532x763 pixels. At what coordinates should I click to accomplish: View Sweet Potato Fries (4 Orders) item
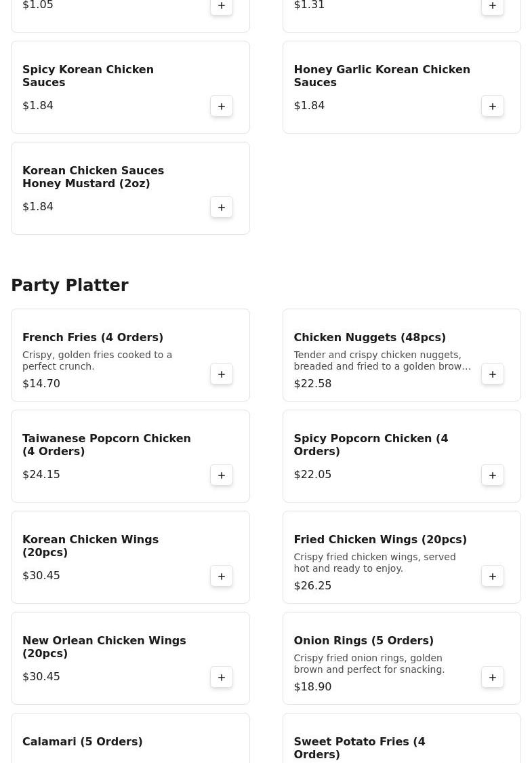point(359,747)
